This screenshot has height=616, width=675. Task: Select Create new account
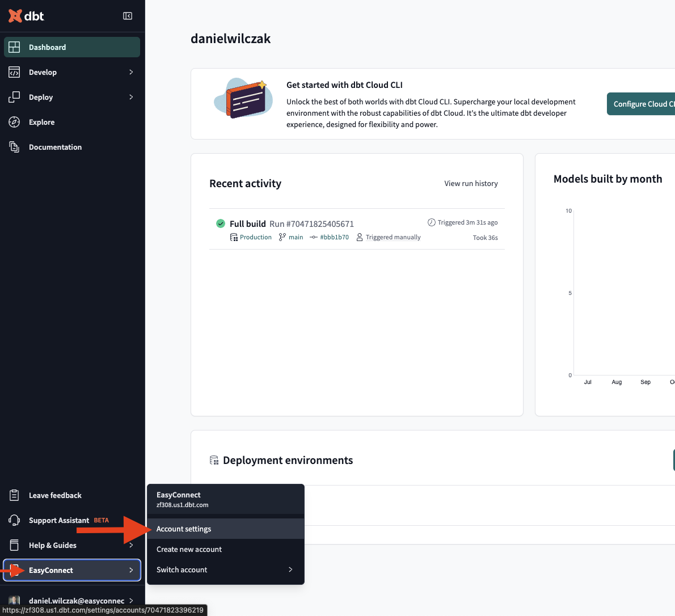click(226, 549)
